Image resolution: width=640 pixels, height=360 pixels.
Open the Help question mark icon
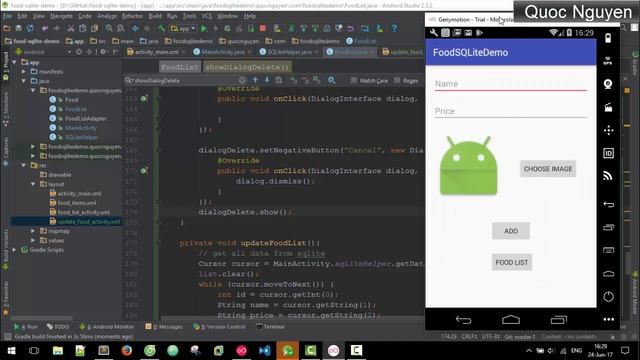(394, 29)
